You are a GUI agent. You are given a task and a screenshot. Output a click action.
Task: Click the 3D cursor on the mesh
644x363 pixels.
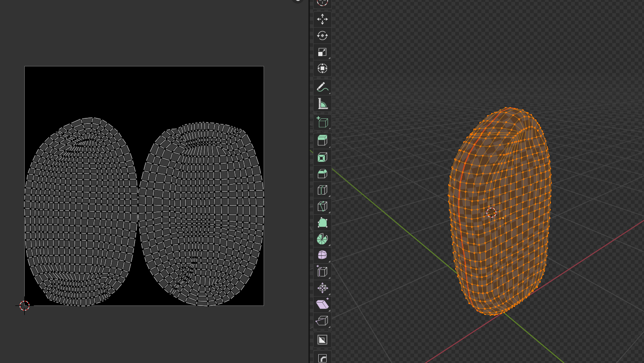(x=491, y=212)
